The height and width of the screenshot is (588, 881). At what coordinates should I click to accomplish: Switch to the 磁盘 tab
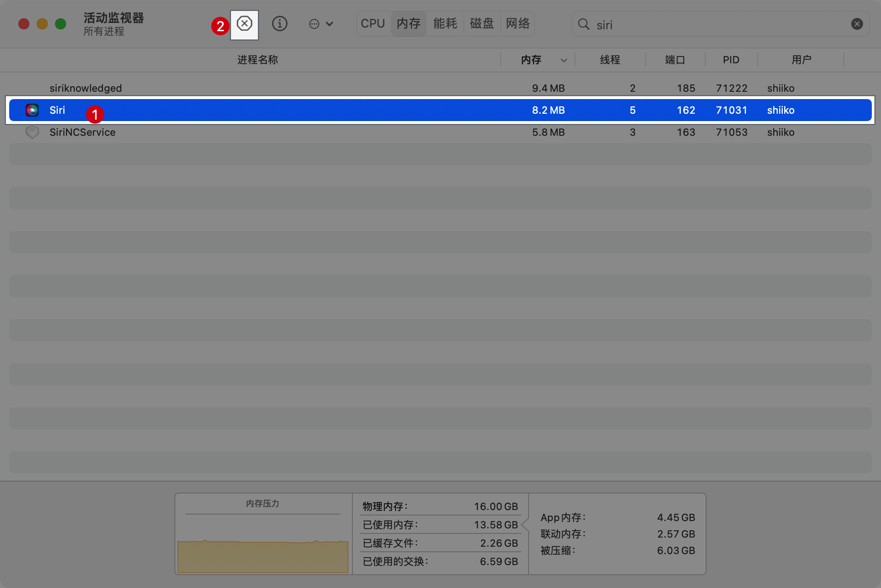[x=482, y=23]
